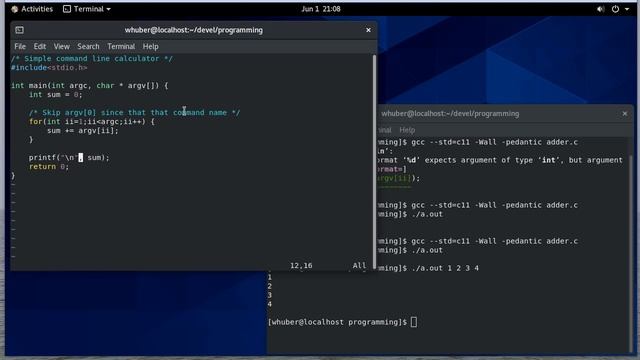
Task: Open the clock showing Jun 1 21:08
Action: [321, 9]
